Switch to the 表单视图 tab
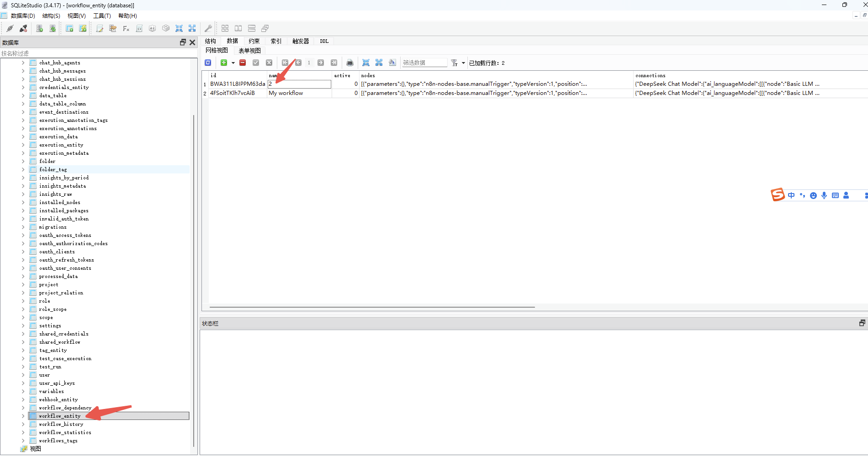 pos(249,51)
